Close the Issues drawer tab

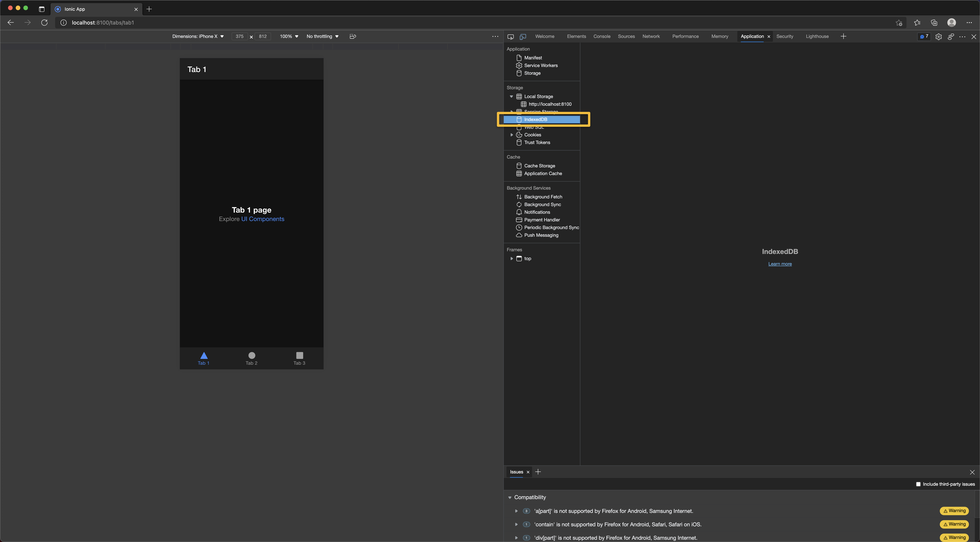click(x=528, y=472)
